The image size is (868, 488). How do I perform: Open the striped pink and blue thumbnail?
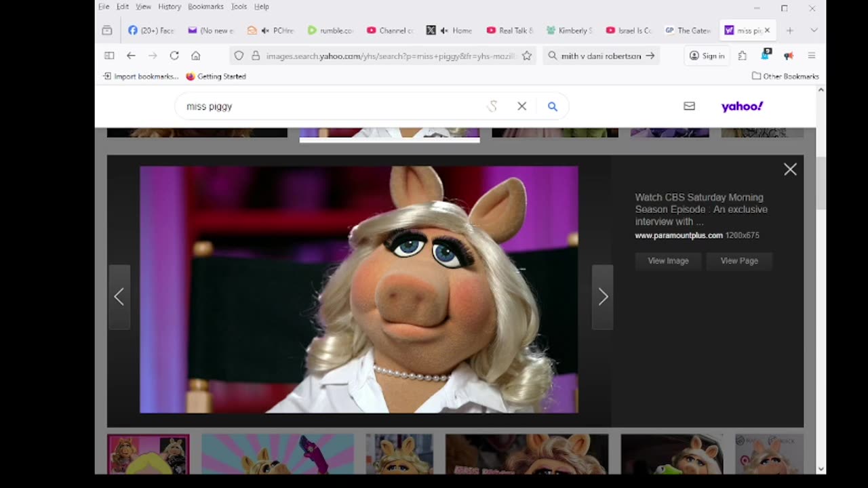[278, 454]
